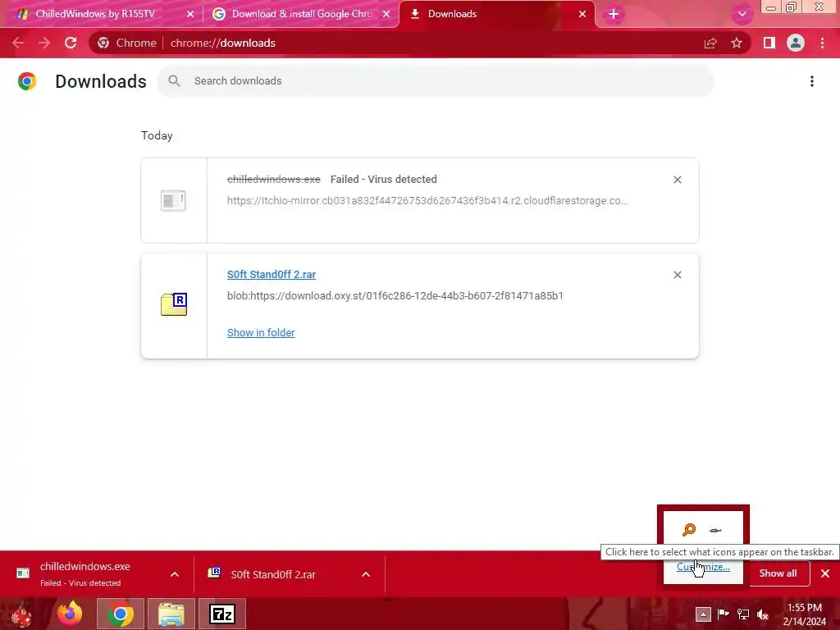Click the Chrome site info chip
Screen dimensions: 840x630
[x=127, y=43]
